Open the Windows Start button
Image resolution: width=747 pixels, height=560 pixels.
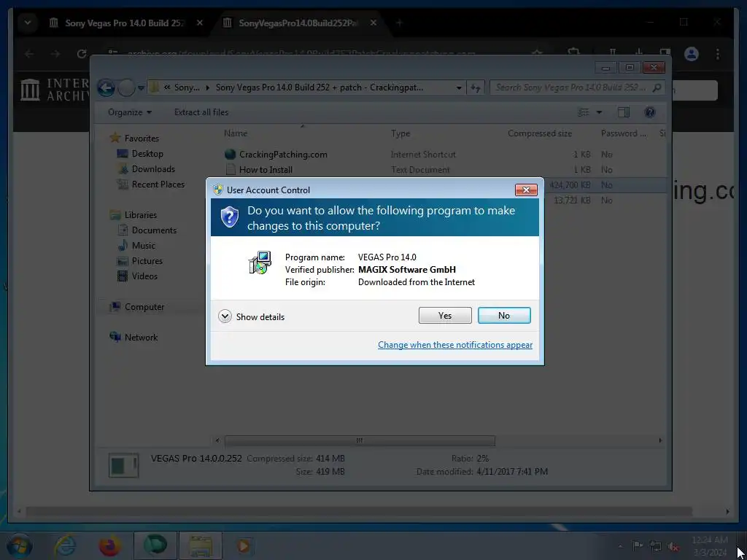19,545
